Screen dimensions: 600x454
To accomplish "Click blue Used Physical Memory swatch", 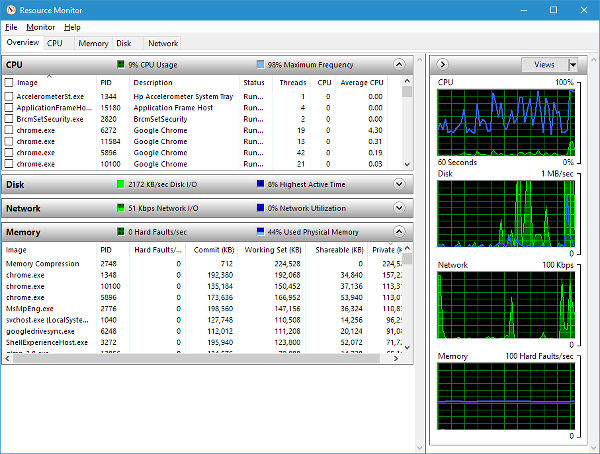I will point(260,232).
